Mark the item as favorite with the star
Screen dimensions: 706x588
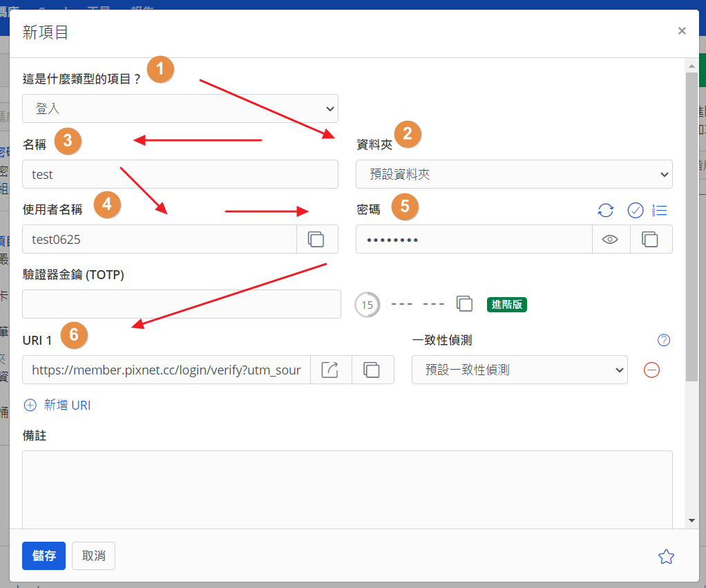666,556
